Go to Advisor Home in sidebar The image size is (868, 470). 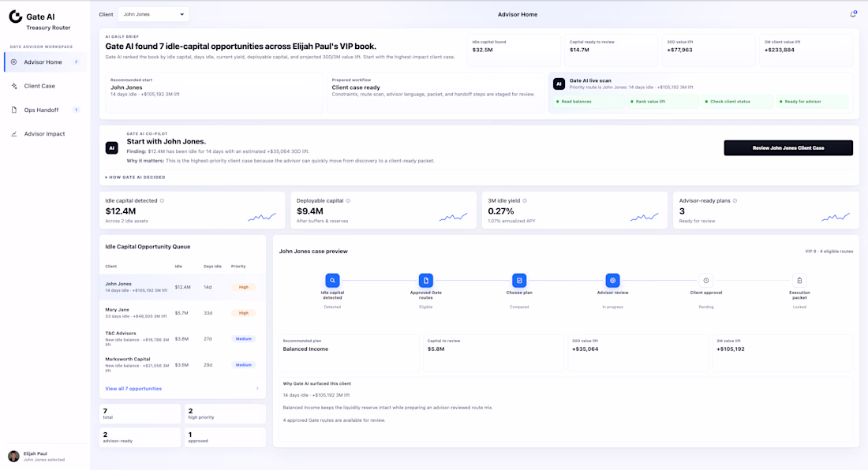point(46,62)
